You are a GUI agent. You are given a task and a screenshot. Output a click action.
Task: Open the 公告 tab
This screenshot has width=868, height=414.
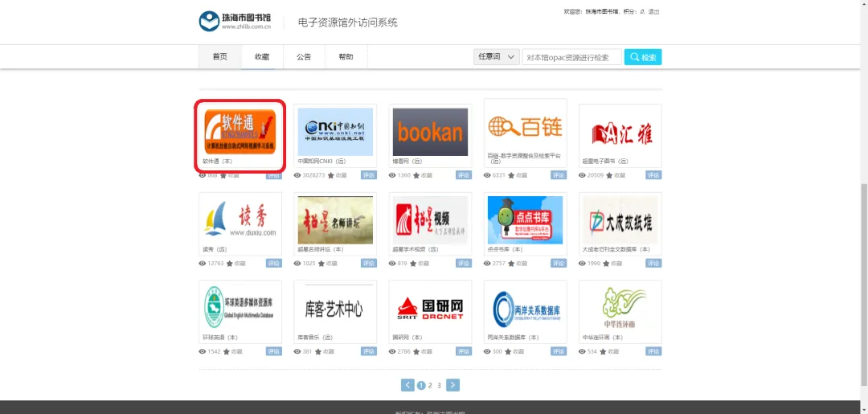(x=304, y=56)
